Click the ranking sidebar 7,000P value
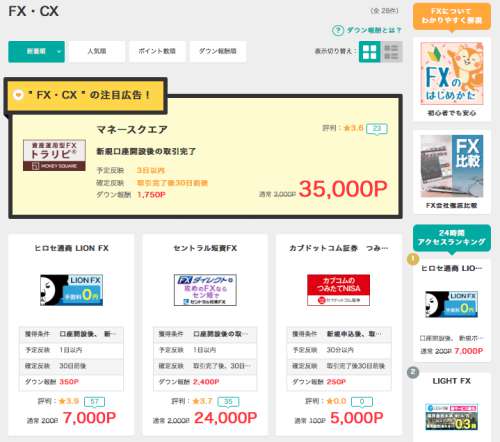Viewport: 500px width, 442px height. point(468,351)
